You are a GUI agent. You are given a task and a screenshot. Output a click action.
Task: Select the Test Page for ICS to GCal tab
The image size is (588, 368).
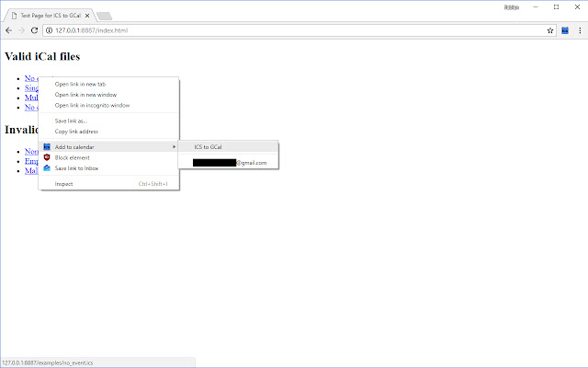(x=49, y=16)
